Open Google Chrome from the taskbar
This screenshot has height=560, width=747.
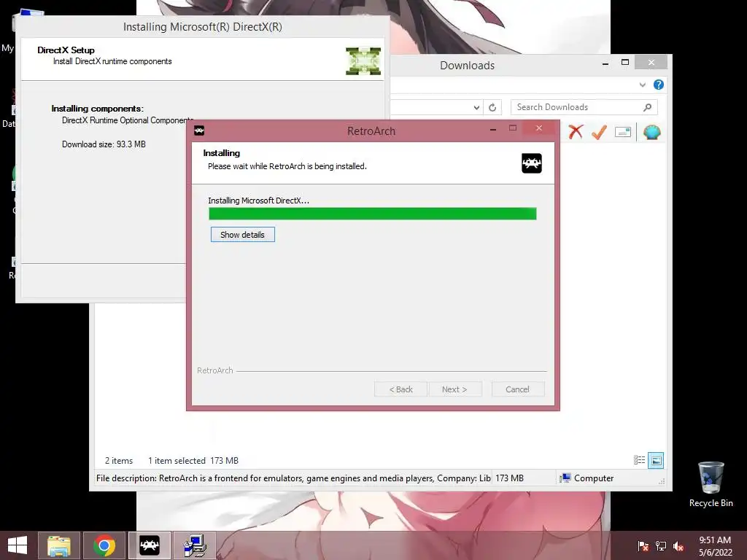104,545
